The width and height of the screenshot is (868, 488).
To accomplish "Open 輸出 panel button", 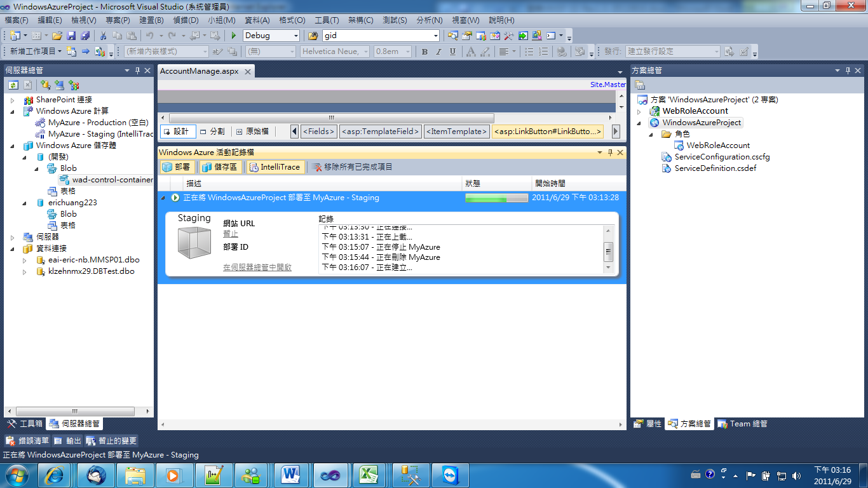I will (67, 440).
